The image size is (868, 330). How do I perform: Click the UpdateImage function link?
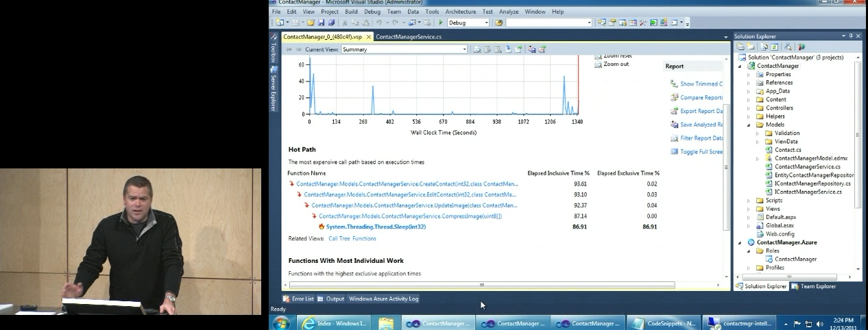click(x=415, y=205)
